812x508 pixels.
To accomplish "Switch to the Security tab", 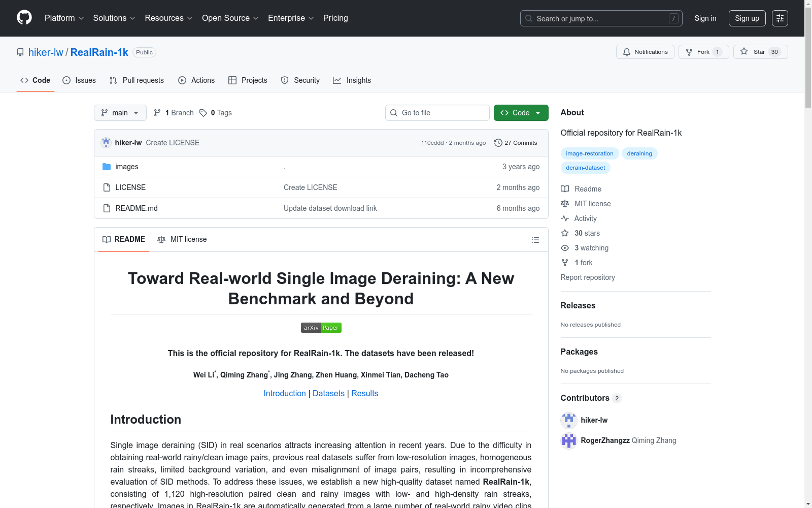I will point(300,80).
